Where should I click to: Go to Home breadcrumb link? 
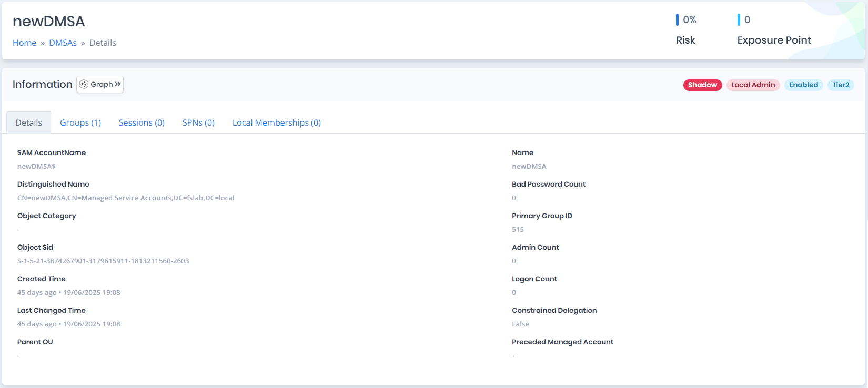(24, 43)
